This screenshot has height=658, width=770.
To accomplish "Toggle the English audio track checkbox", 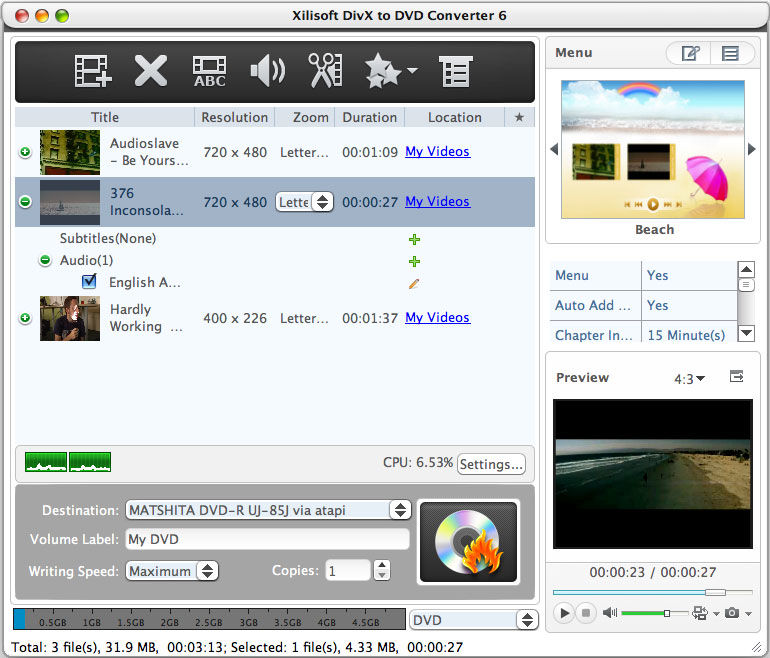I will click(x=89, y=282).
